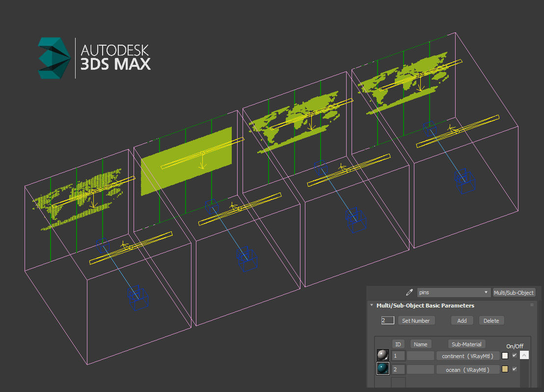Pick material from object with eyedropper
The width and height of the screenshot is (544, 392).
point(409,293)
